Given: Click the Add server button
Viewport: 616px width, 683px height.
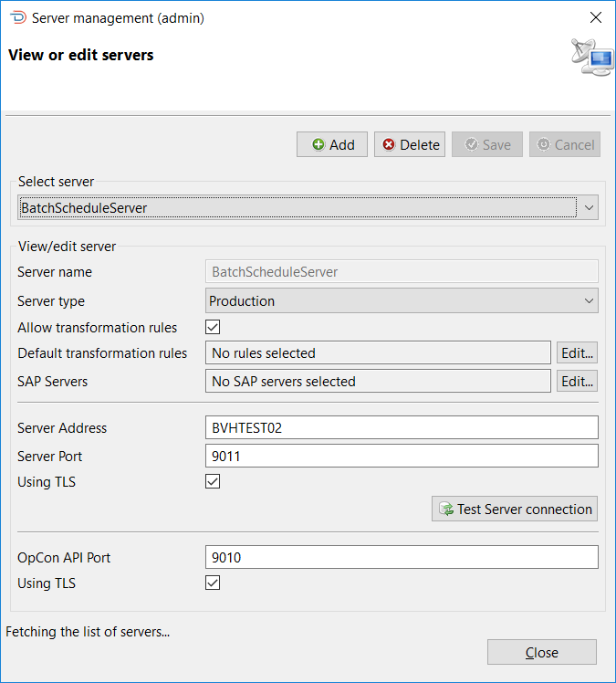Looking at the screenshot, I should pyautogui.click(x=331, y=144).
